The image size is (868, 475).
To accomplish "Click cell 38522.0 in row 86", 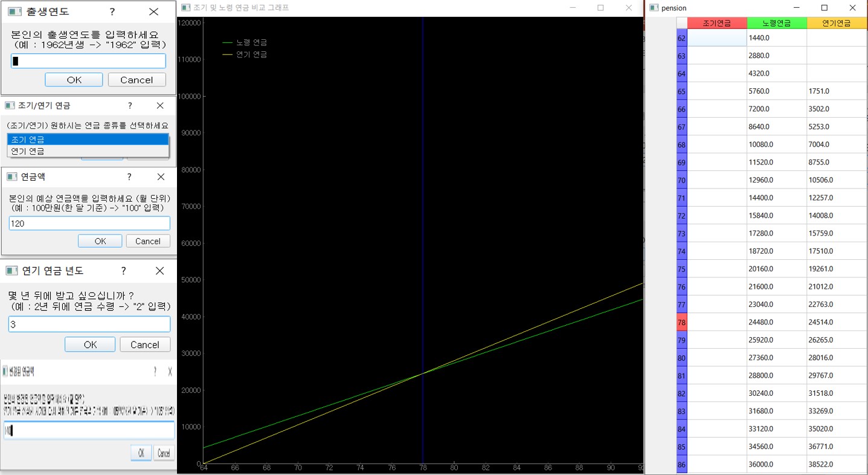I will click(837, 464).
